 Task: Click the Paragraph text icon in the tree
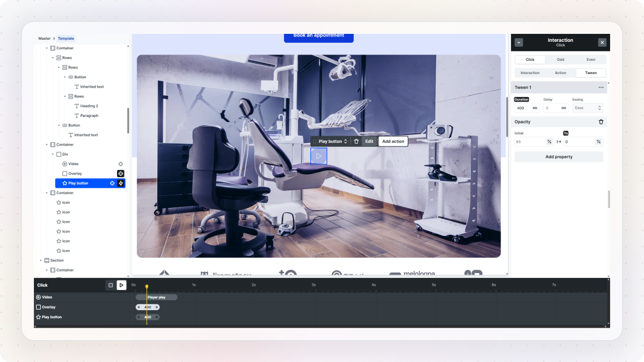(77, 115)
